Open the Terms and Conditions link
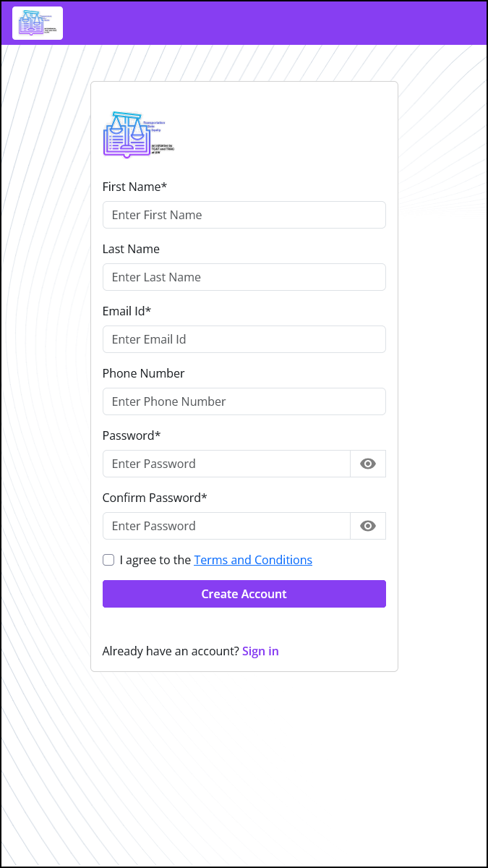 point(252,559)
